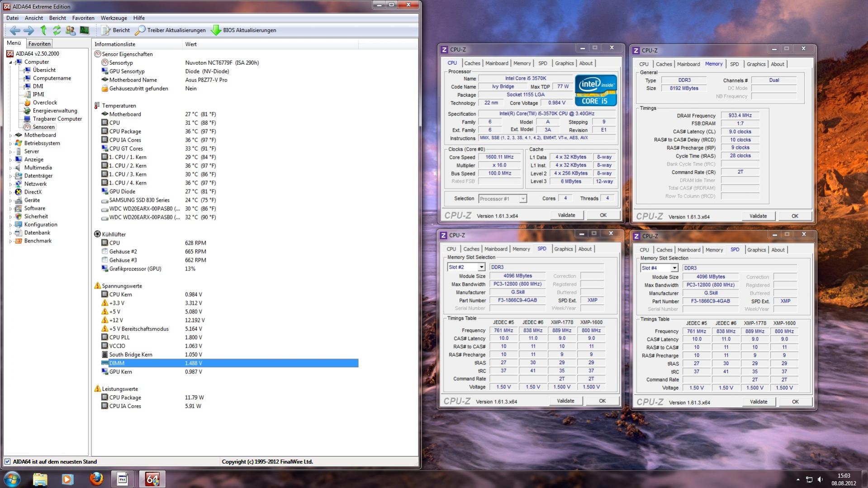Select the South Bridge Kern row
The height and width of the screenshot is (488, 868).
point(229,355)
